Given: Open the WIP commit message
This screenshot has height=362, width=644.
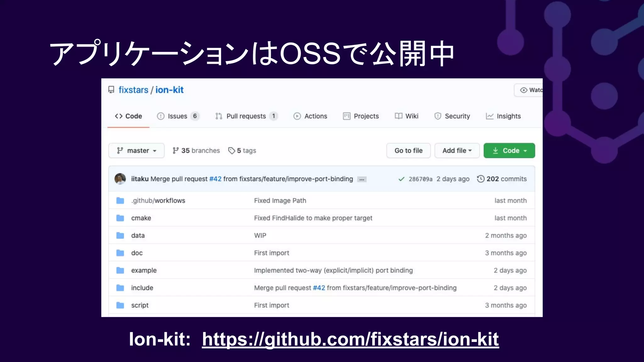Looking at the screenshot, I should pyautogui.click(x=260, y=235).
